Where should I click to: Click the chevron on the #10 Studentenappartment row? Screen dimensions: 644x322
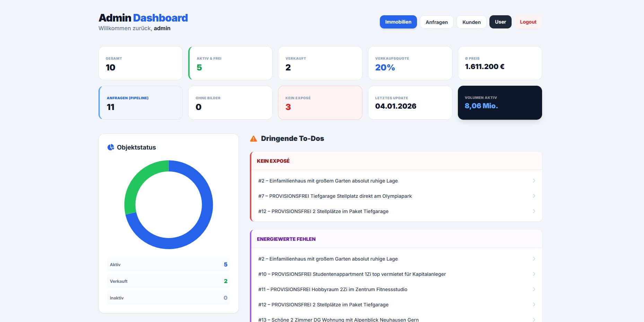534,274
